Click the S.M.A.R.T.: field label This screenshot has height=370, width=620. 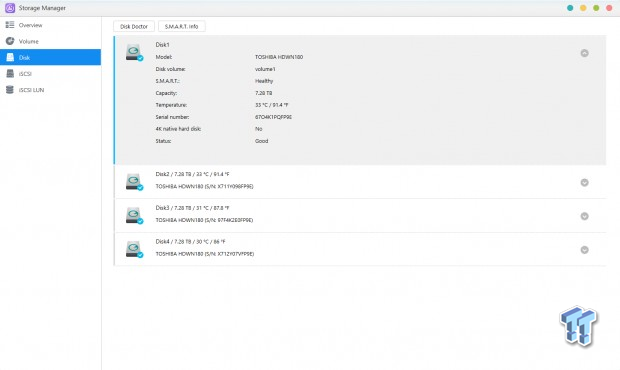pos(168,81)
